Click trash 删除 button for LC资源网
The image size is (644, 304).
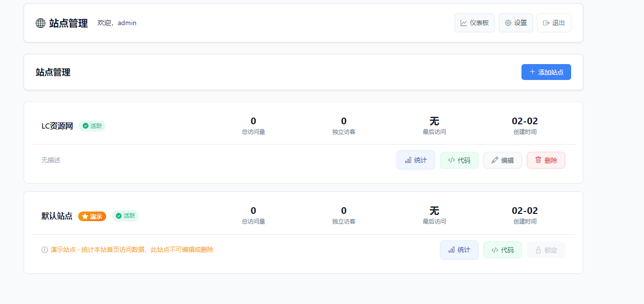click(x=546, y=160)
